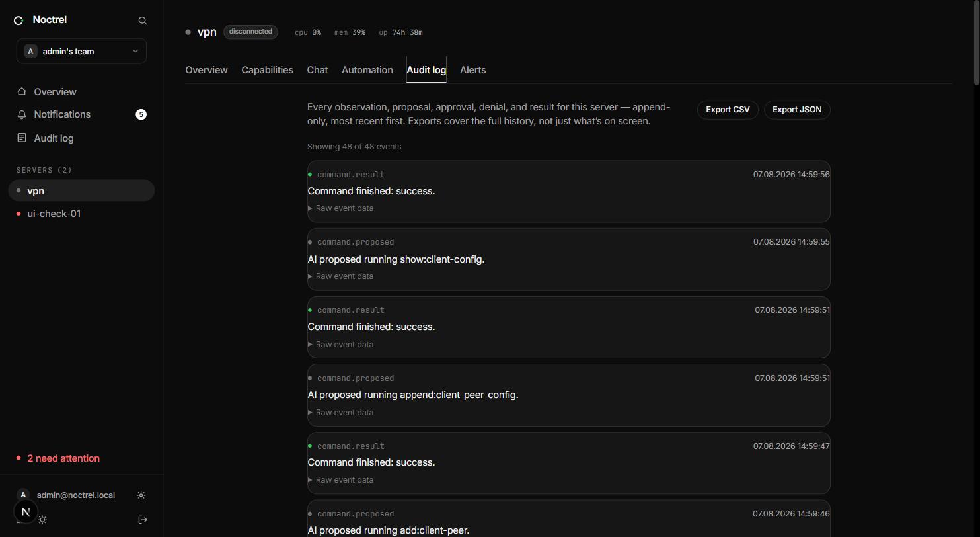Viewport: 980px width, 537px height.
Task: Click the disconnected status badge
Action: click(250, 32)
